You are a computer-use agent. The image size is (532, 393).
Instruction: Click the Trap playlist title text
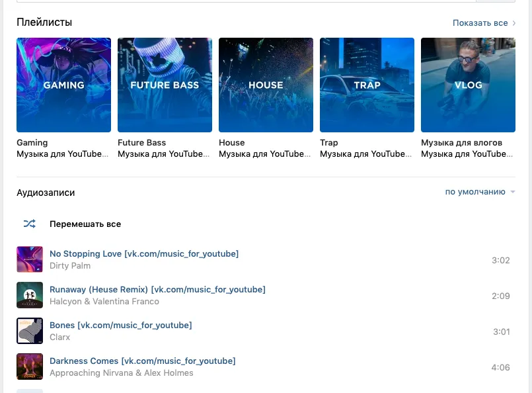tap(328, 143)
